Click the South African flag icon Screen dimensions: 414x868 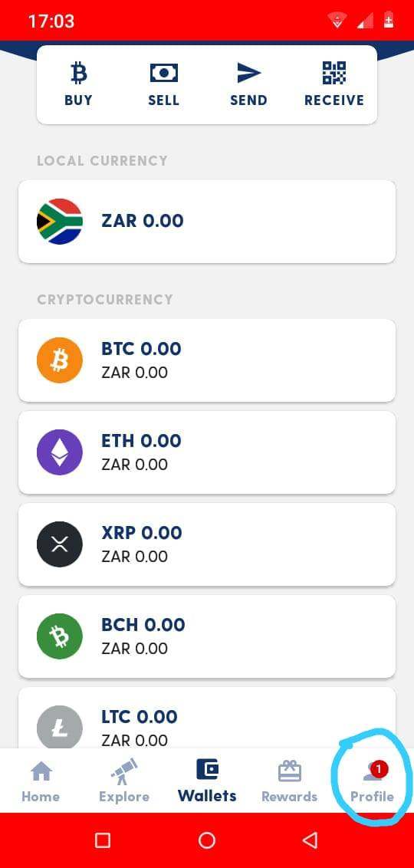[x=60, y=222]
